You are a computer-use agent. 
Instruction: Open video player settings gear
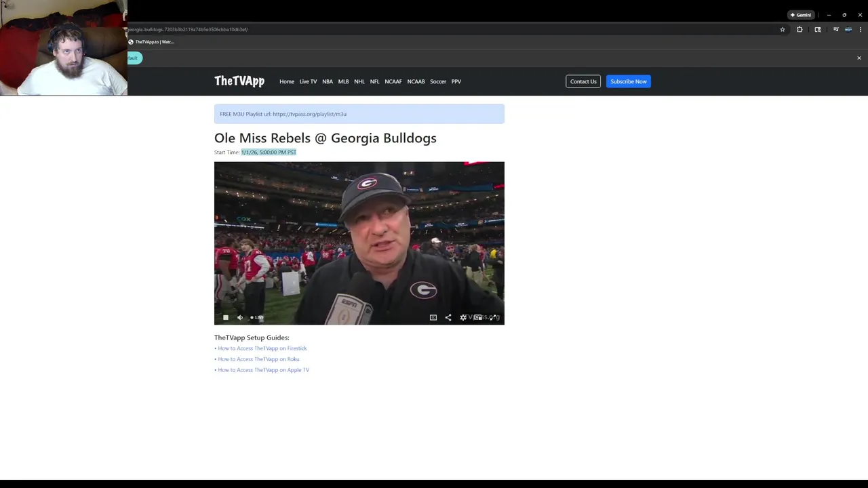tap(463, 317)
